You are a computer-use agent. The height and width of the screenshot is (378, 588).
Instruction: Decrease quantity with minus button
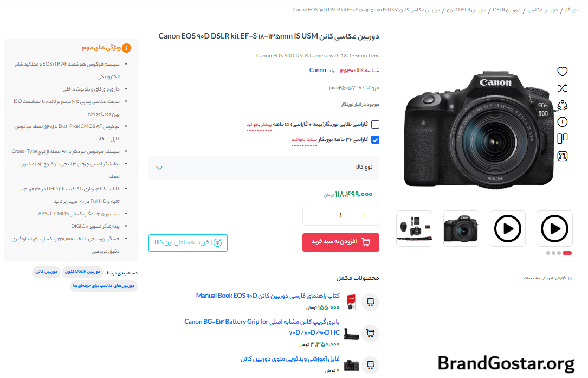coord(317,215)
